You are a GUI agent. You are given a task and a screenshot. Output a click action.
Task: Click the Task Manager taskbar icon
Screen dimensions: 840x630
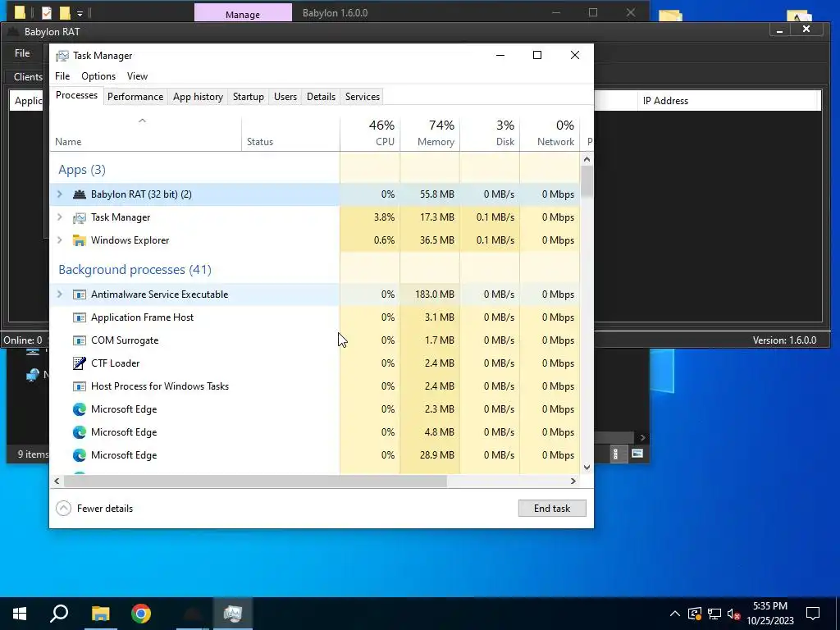click(233, 614)
